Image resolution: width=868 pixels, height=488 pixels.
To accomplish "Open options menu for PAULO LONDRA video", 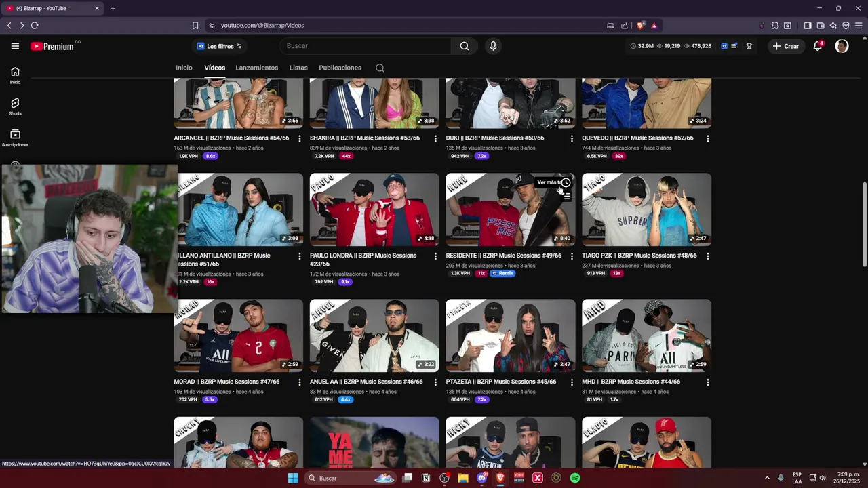I will (x=435, y=256).
